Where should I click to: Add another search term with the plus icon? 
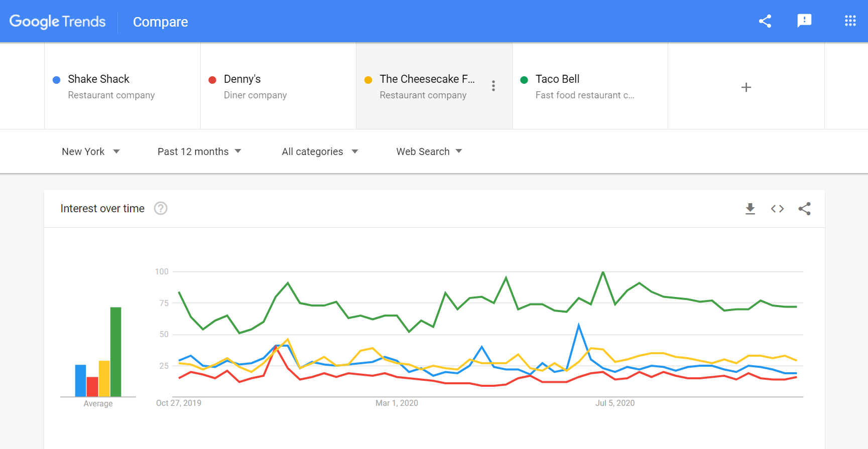pos(746,87)
